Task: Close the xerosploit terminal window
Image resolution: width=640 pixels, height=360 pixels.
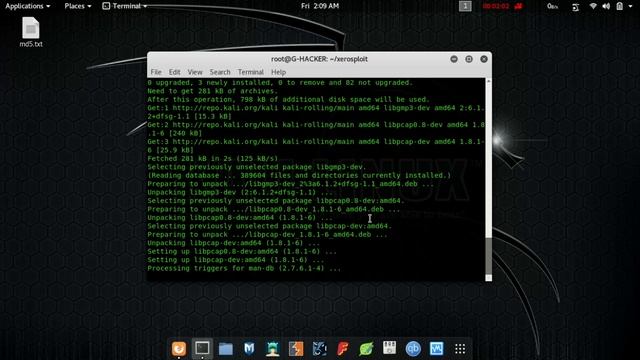Action: pyautogui.click(x=484, y=59)
